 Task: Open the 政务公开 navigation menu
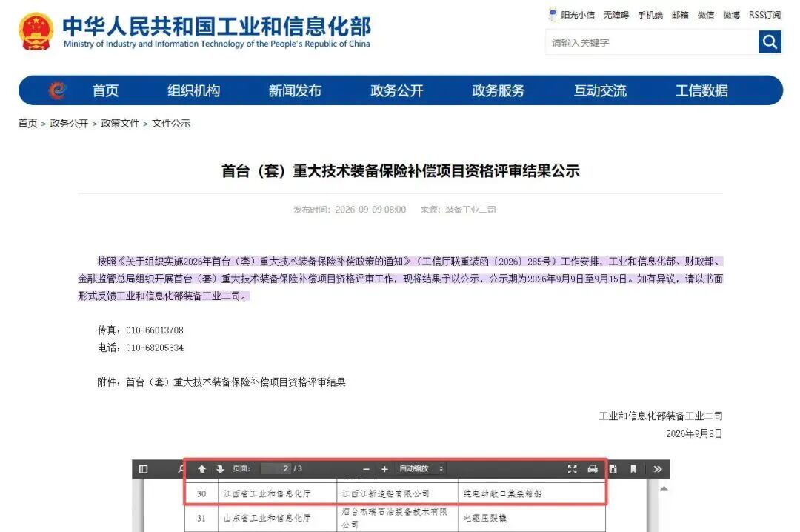[x=397, y=90]
